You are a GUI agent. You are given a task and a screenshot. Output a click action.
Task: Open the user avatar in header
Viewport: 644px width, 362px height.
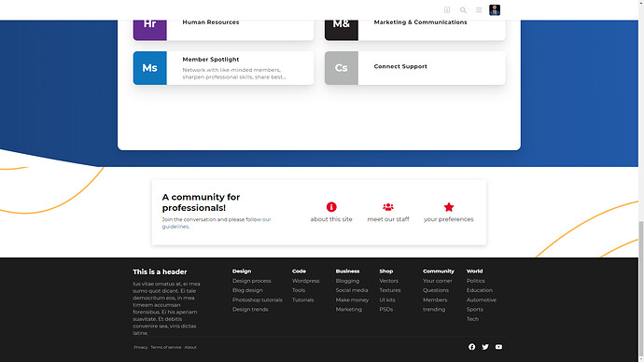pos(495,10)
